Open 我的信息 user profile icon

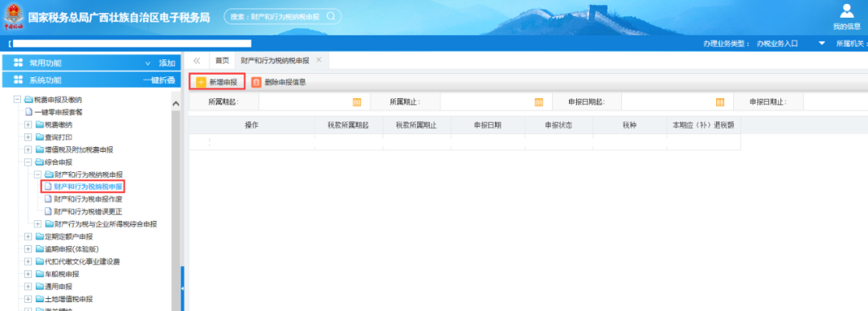tap(846, 10)
